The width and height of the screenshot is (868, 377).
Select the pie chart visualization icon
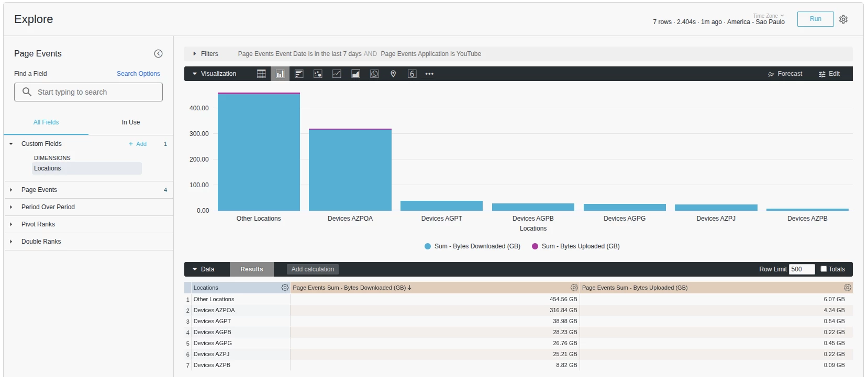click(x=374, y=74)
